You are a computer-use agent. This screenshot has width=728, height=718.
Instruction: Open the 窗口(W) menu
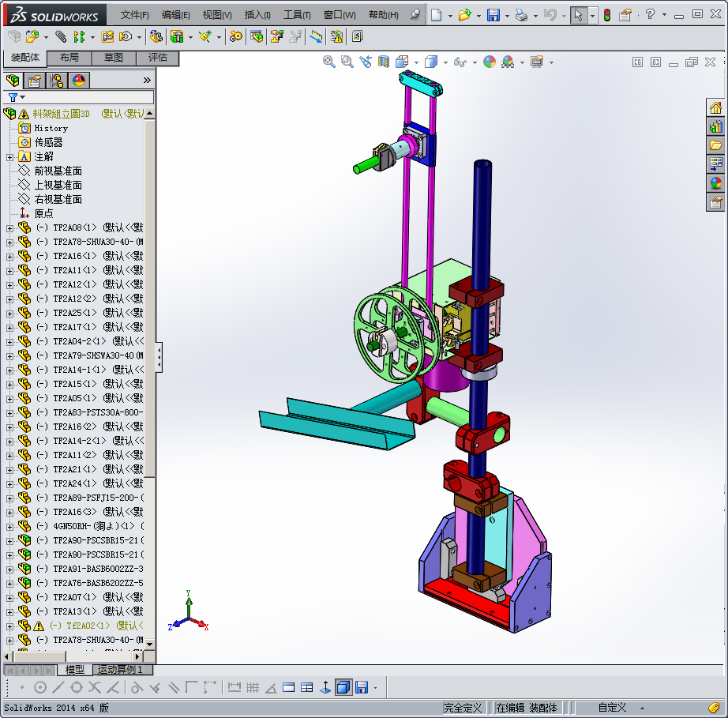340,15
